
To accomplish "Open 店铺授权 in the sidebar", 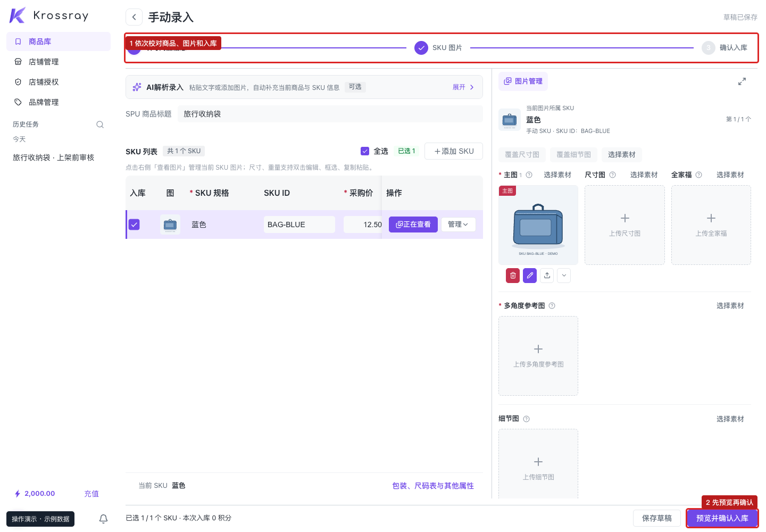I will coord(59,82).
